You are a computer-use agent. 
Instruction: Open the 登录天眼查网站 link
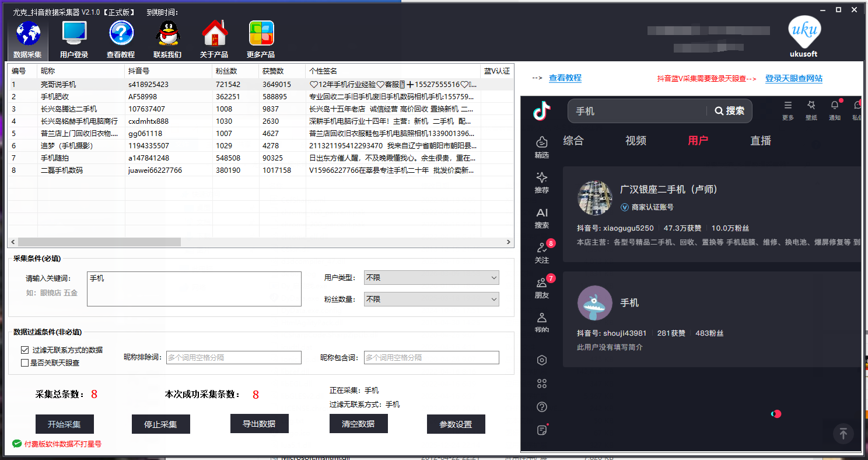pos(793,78)
